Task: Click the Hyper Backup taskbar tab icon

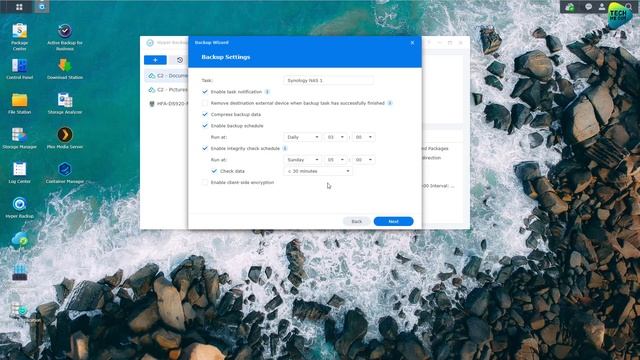Action: (x=42, y=7)
